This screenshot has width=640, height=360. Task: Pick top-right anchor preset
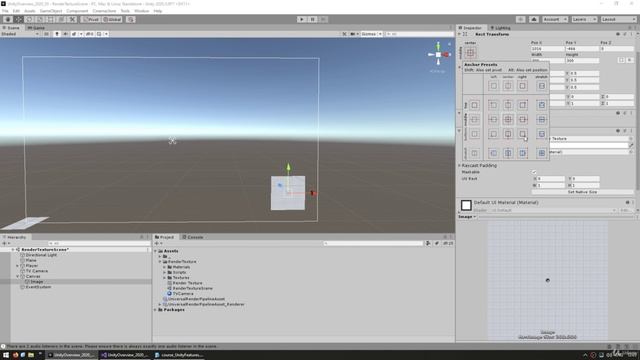[x=522, y=105]
